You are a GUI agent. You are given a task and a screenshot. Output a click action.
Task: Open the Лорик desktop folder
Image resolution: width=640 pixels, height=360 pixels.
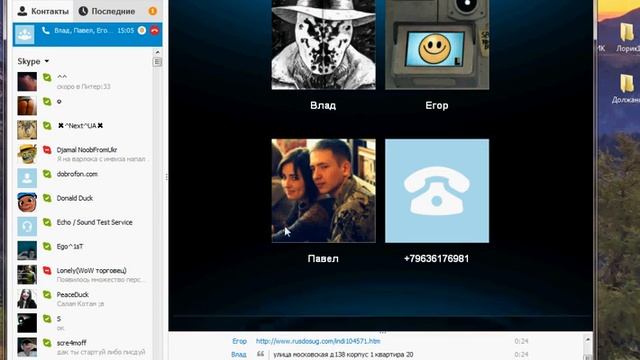tap(627, 38)
